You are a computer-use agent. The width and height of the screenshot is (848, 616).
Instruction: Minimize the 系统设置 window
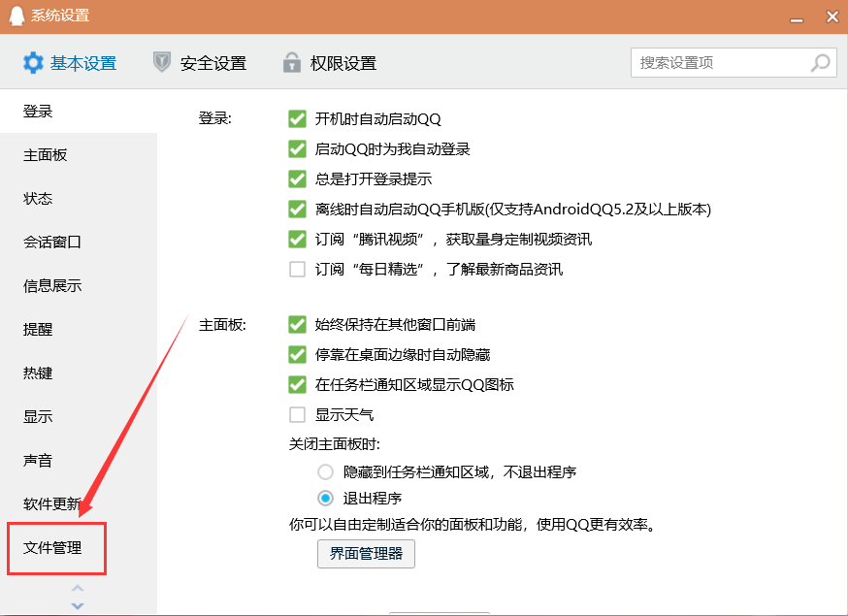[x=796, y=19]
